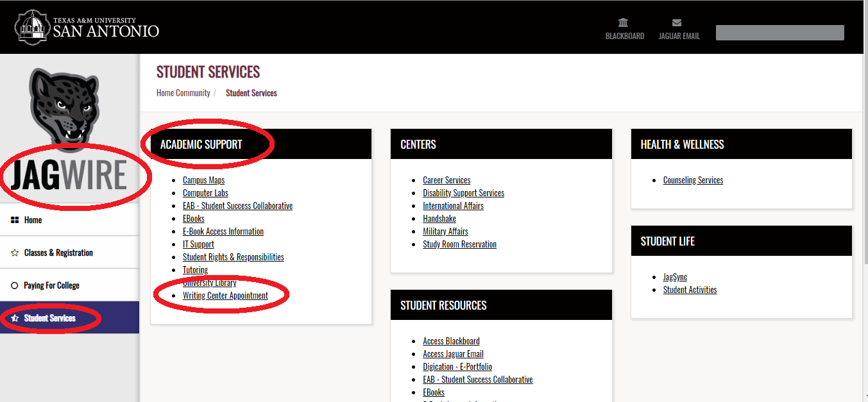This screenshot has height=402, width=868.
Task: Click star icon beside Classes & Registration
Action: tap(15, 253)
